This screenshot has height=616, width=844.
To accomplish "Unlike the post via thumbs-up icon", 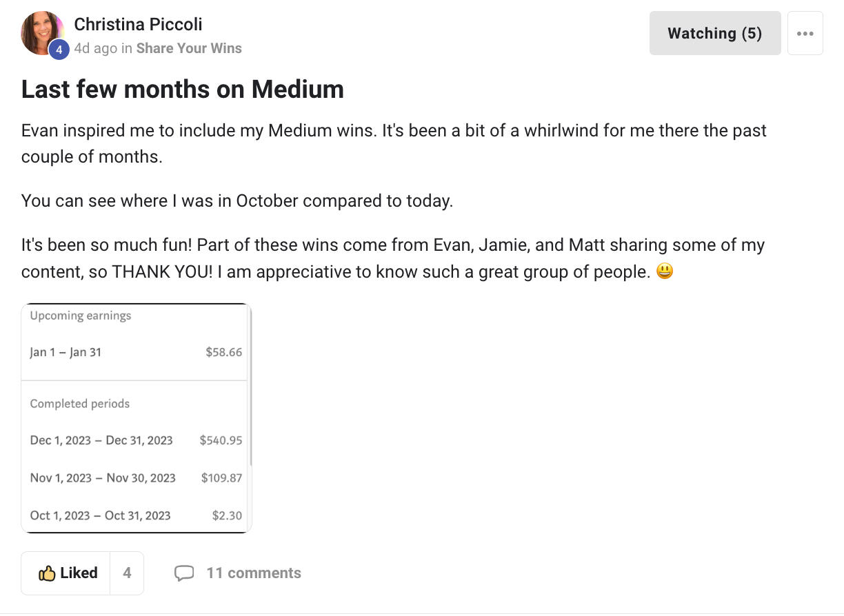I will coord(47,573).
